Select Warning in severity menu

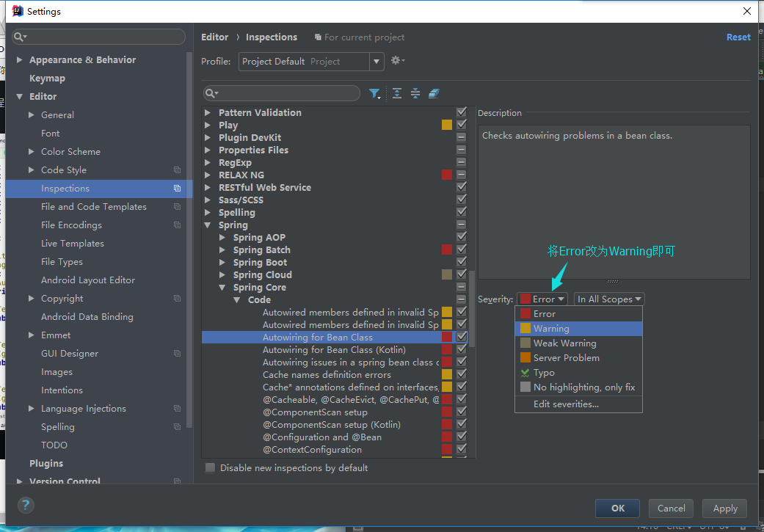579,328
